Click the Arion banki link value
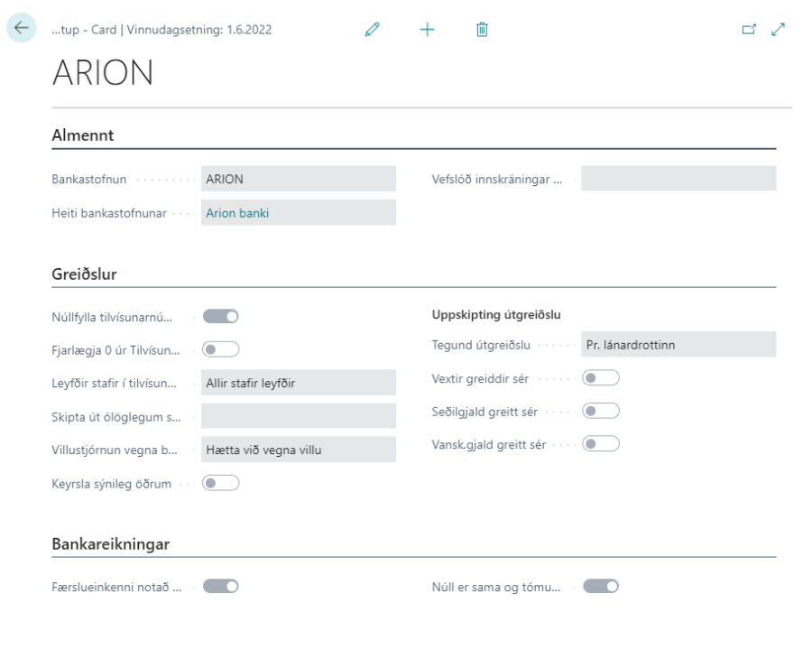Image resolution: width=812 pixels, height=659 pixels. 238,213
